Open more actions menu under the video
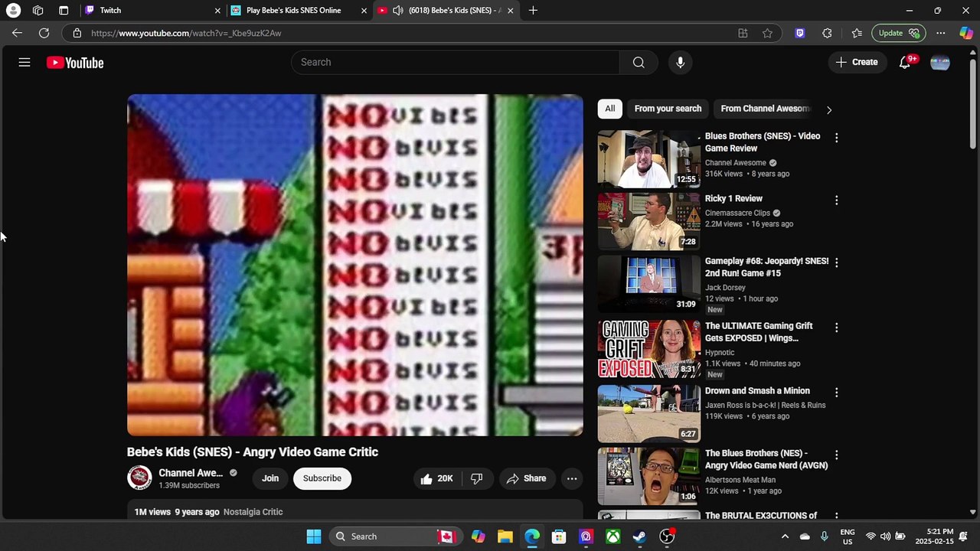Screen dimensions: 980x551 click(572, 479)
